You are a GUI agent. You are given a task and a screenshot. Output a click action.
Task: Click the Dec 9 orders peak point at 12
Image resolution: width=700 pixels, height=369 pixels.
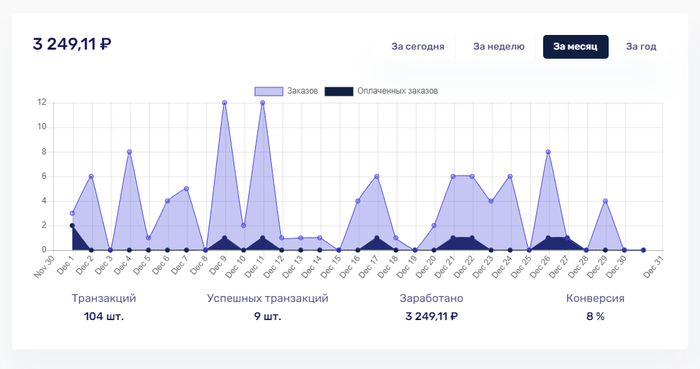pos(225,103)
